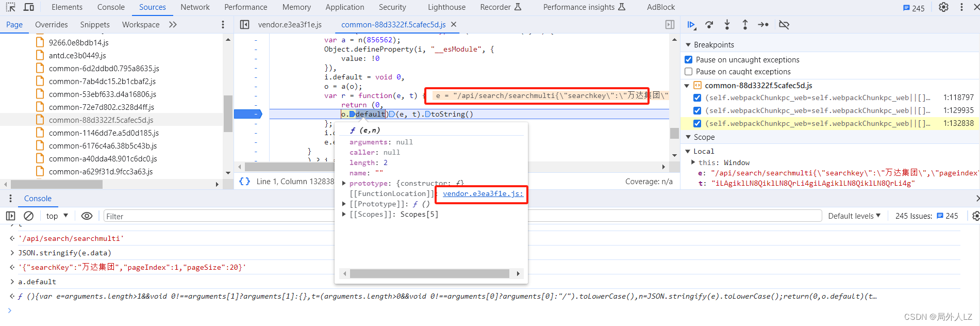
Task: Close the common-88d3322f.5cafec5d.js tab
Action: [x=454, y=24]
